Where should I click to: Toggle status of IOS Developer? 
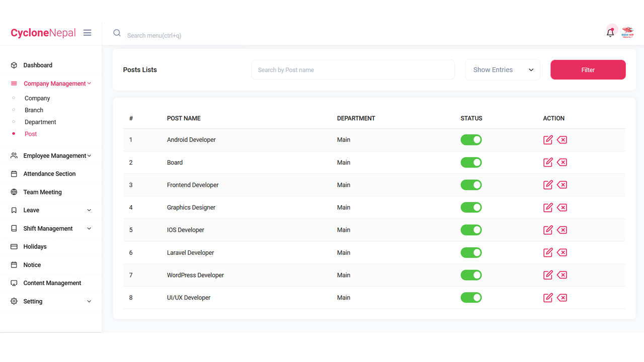(471, 230)
